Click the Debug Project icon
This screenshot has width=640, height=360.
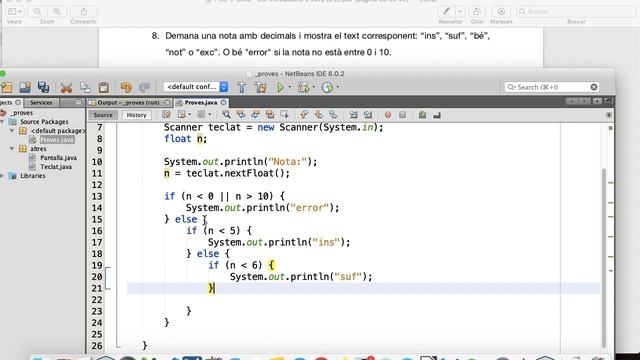pos(303,87)
